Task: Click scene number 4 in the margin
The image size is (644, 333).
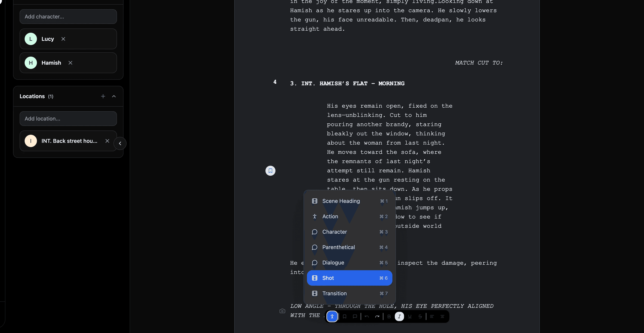Action: [x=275, y=82]
